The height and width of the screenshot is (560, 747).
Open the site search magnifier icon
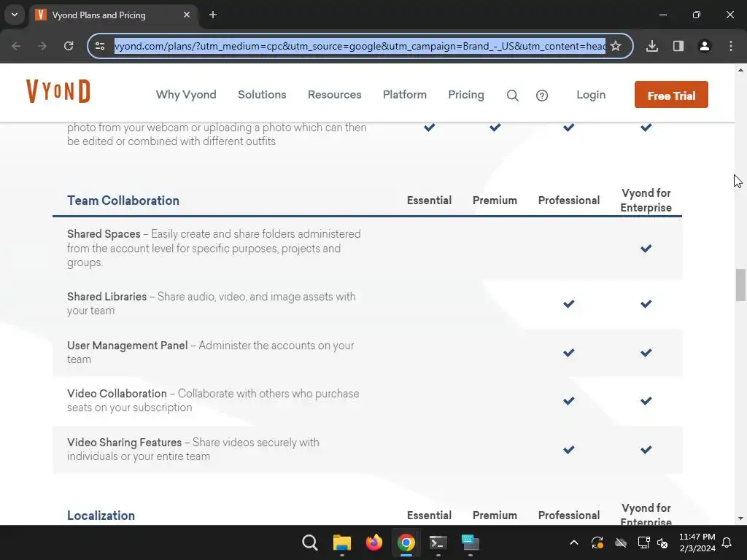513,96
